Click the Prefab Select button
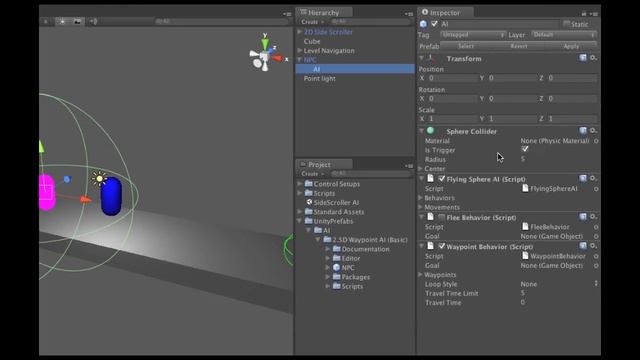The image size is (640, 360). [466, 46]
